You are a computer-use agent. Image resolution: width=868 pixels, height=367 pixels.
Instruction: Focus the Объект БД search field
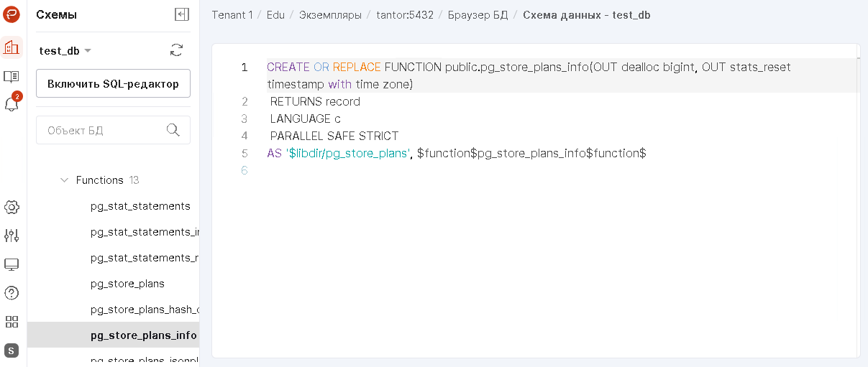[x=104, y=130]
